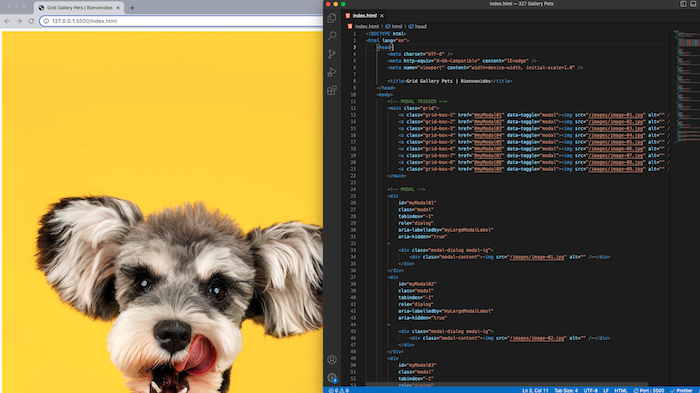The width and height of the screenshot is (700, 393).
Task: Select the UTF-8 encoding indicator
Action: click(590, 390)
